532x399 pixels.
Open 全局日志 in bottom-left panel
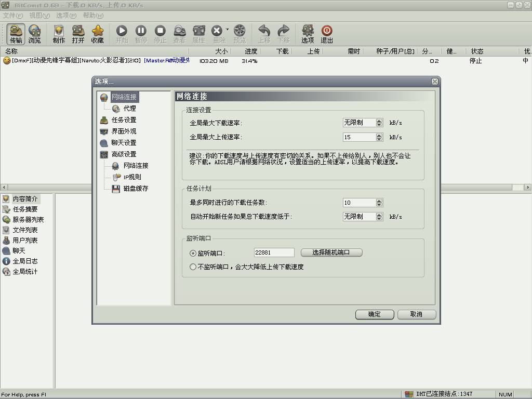pos(25,261)
